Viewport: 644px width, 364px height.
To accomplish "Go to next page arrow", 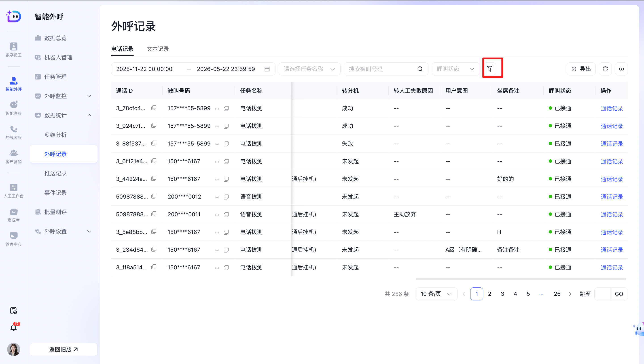I will (x=570, y=294).
